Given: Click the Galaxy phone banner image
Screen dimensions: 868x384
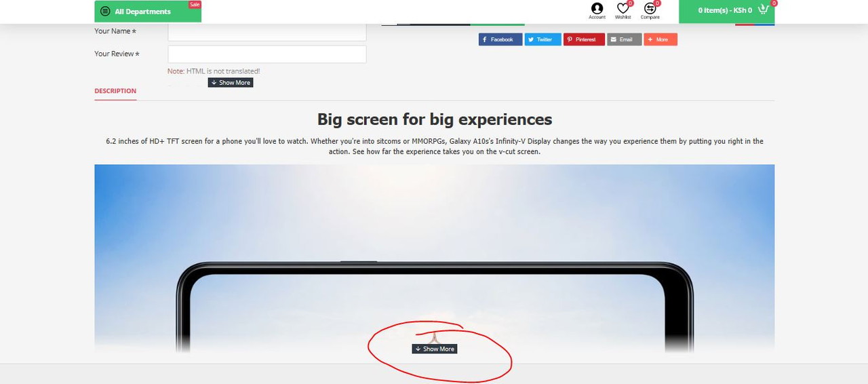Looking at the screenshot, I should click(x=434, y=258).
